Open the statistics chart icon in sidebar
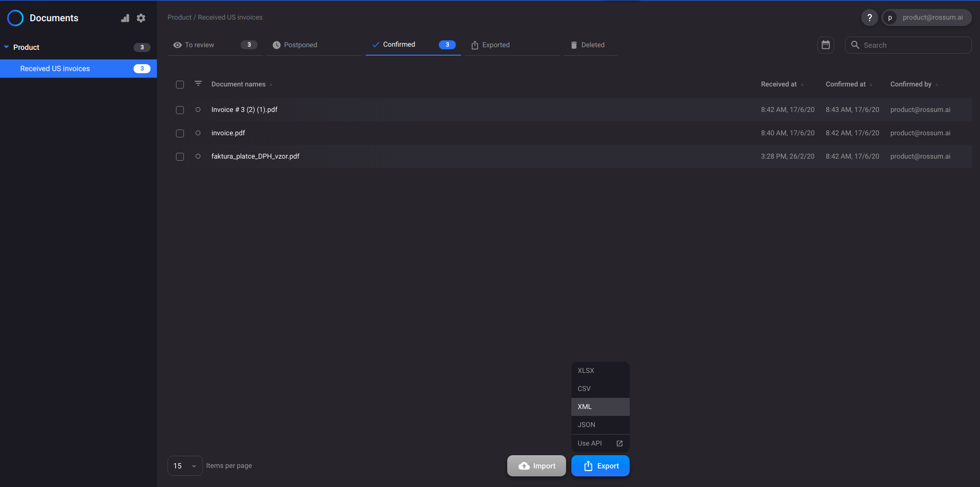 click(125, 18)
